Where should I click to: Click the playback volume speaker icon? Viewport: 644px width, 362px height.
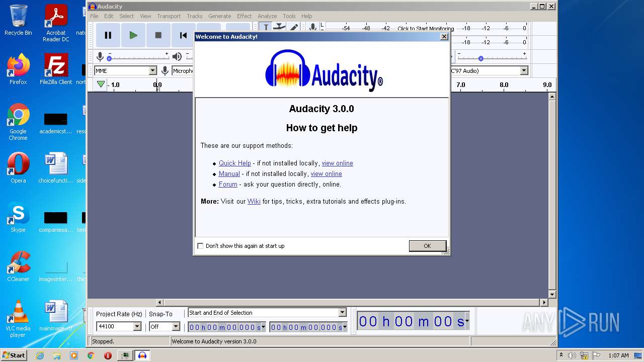(x=177, y=57)
